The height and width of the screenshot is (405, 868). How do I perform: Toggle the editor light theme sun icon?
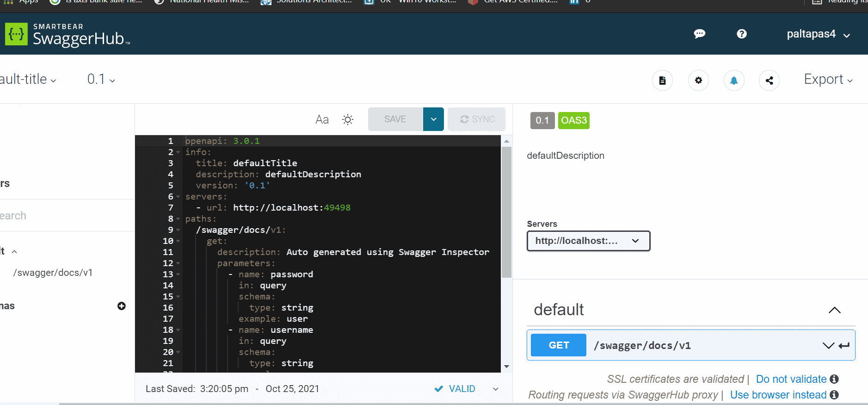[348, 119]
